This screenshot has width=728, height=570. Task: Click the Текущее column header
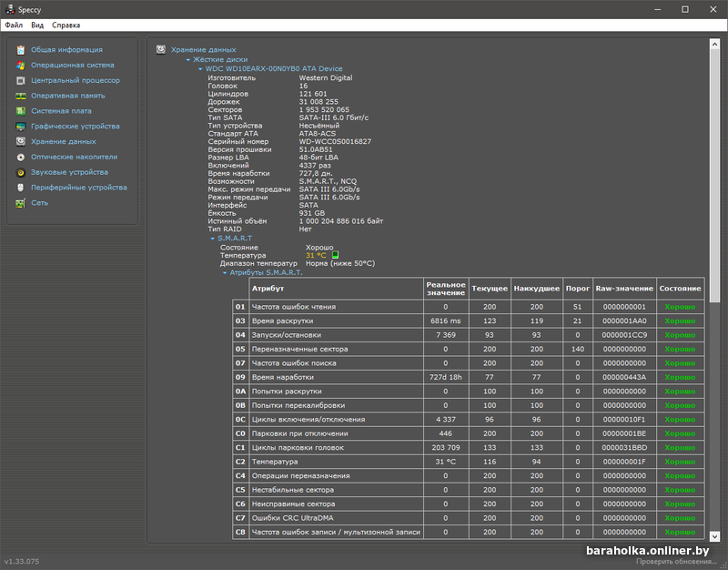pyautogui.click(x=490, y=289)
